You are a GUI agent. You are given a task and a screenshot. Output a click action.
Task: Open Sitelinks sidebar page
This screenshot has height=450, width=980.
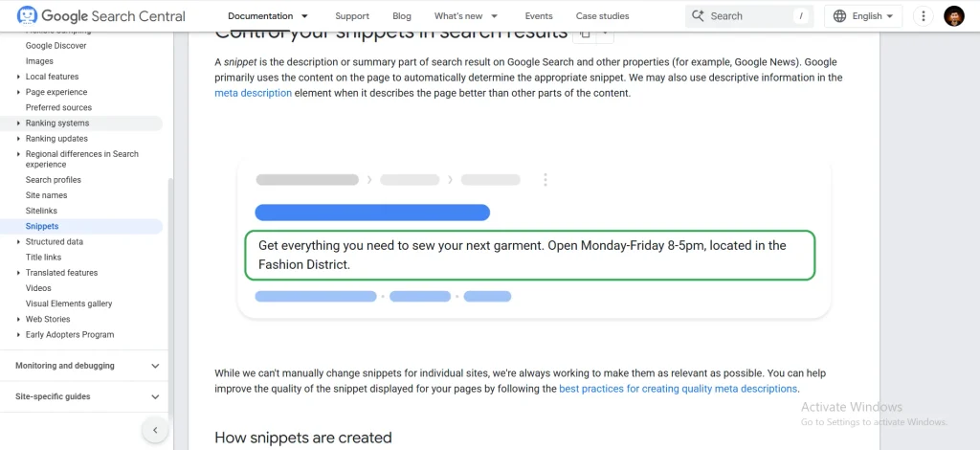pos(41,211)
